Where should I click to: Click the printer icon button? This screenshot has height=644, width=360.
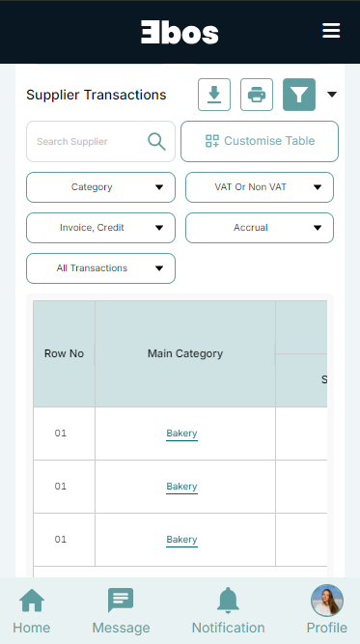click(x=257, y=95)
